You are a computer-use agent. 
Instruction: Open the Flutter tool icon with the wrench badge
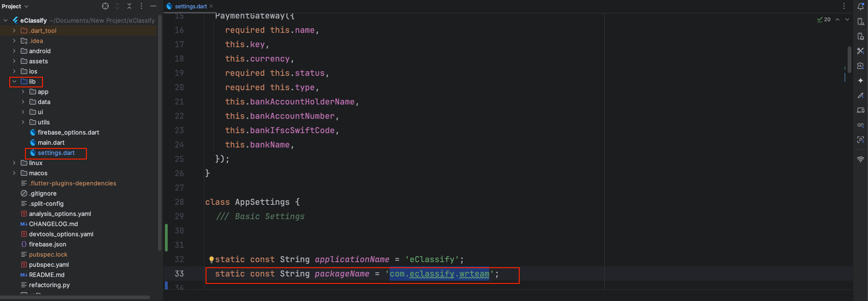click(861, 66)
